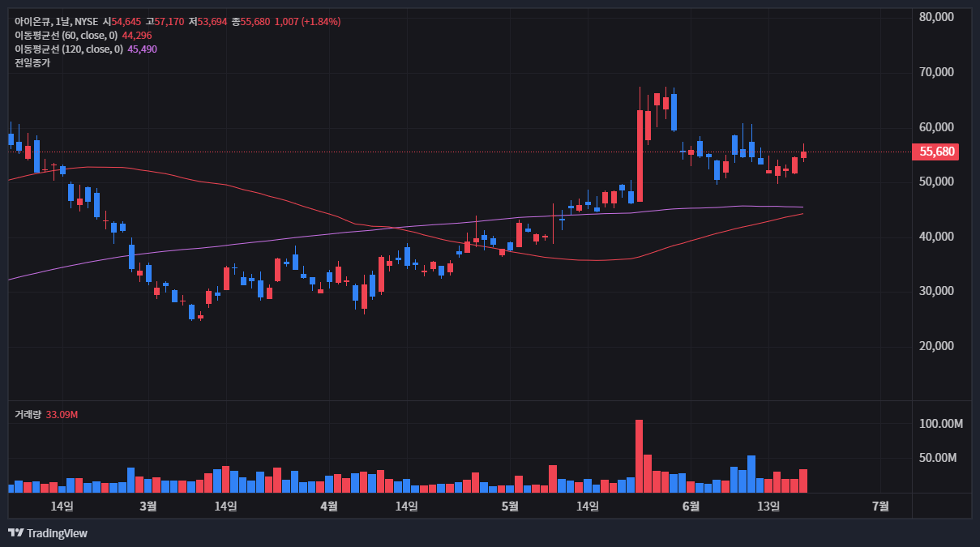Image resolution: width=980 pixels, height=547 pixels.
Task: Click the 40,000 price axis label
Action: click(x=936, y=237)
